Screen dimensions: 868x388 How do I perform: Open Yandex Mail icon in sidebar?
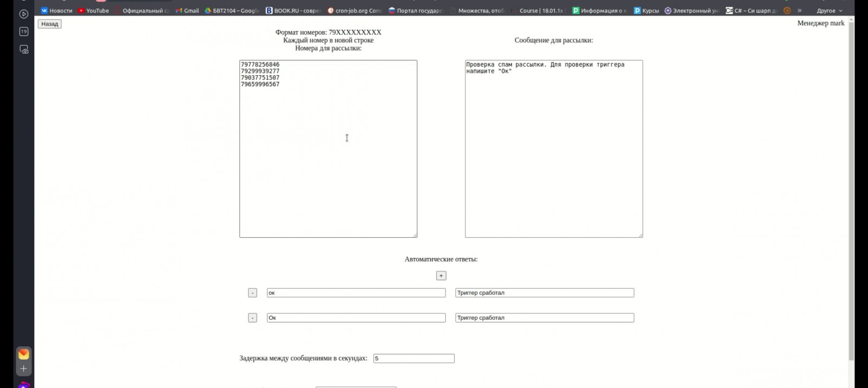point(24,354)
